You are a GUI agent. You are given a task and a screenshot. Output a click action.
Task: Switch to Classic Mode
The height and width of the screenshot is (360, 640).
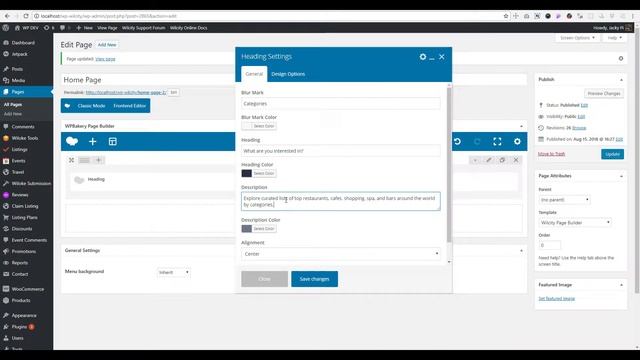(x=91, y=106)
